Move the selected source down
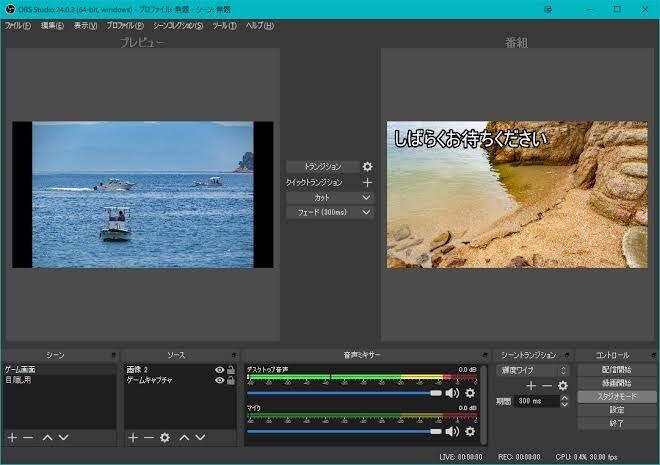This screenshot has width=660, height=465. (x=200, y=438)
